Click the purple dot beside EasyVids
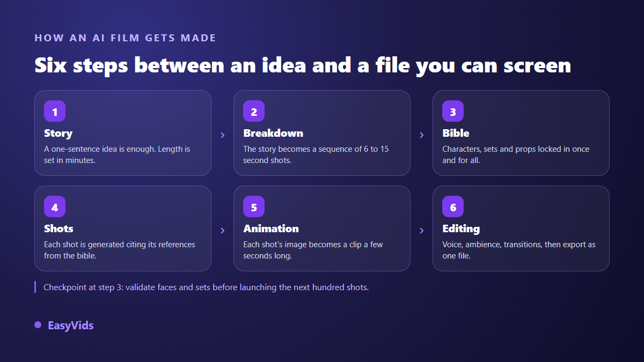The image size is (644, 362). tap(38, 325)
